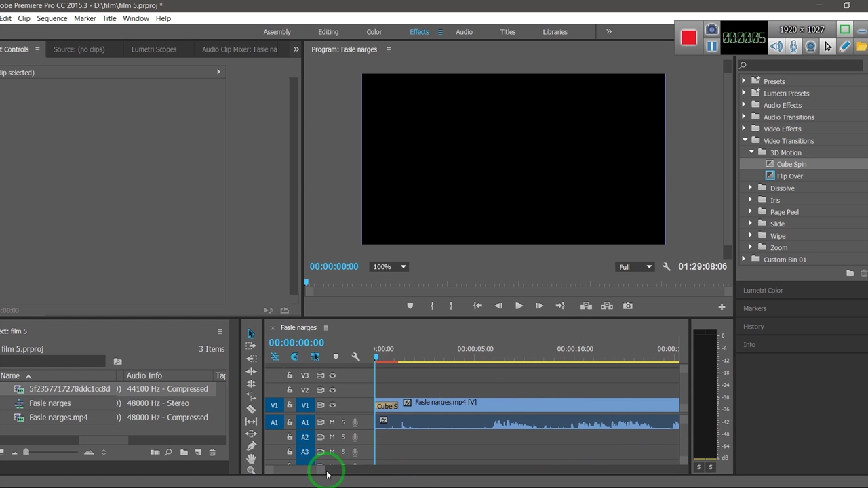The image size is (868, 488).
Task: Click the Export Frame camera icon
Action: pos(628,306)
